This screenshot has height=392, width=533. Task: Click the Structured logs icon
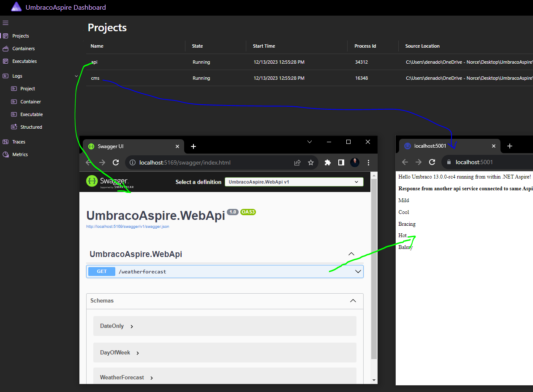click(14, 127)
